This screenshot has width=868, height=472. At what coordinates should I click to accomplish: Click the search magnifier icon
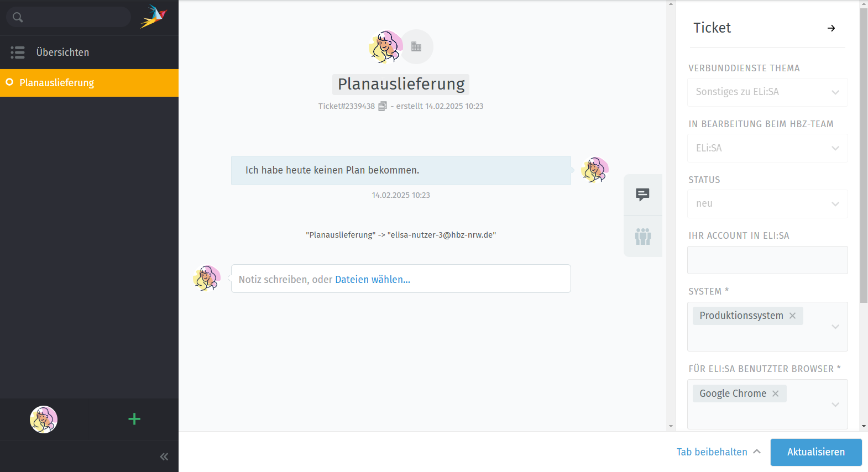pyautogui.click(x=18, y=17)
